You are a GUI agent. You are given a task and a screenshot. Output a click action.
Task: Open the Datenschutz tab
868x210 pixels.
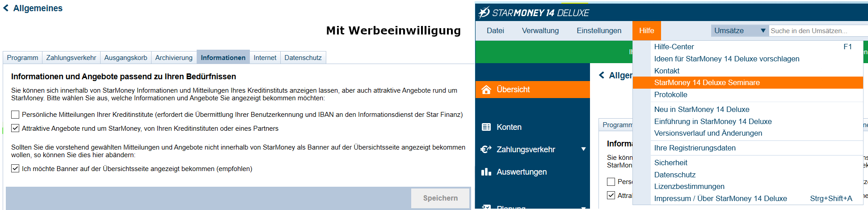pos(303,58)
